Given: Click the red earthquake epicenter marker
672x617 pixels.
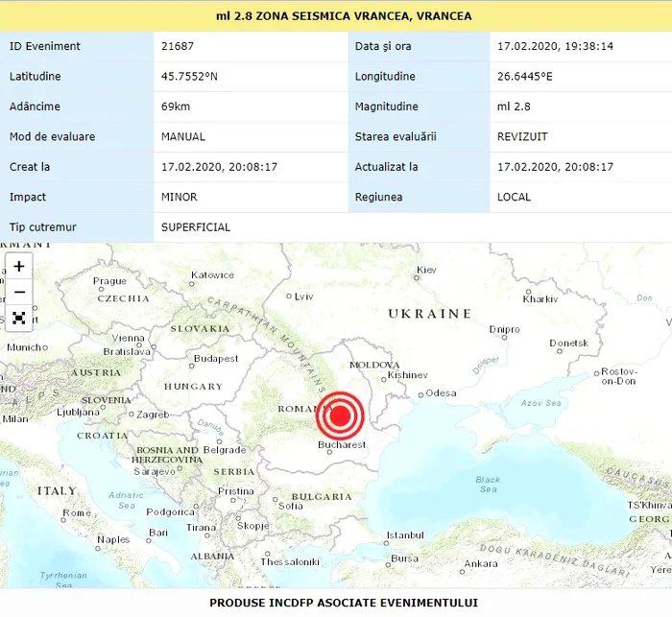Looking at the screenshot, I should coord(340,415).
